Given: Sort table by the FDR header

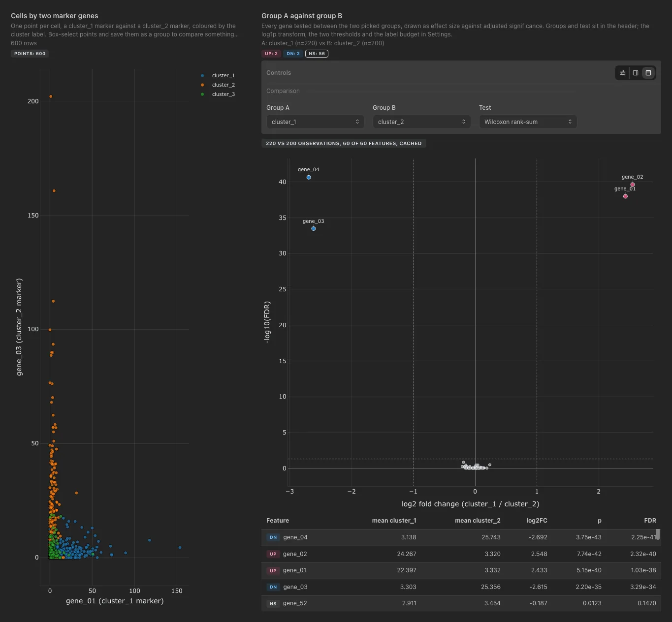Looking at the screenshot, I should [x=650, y=521].
